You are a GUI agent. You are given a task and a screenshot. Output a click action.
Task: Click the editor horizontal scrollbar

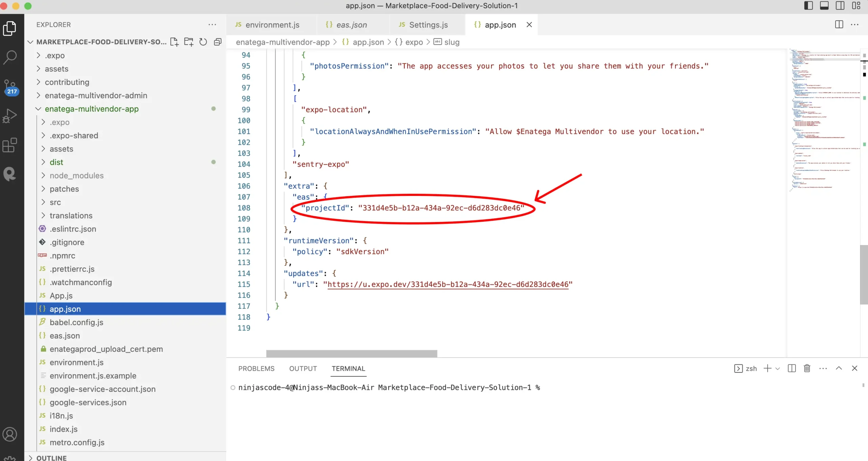[351, 353]
